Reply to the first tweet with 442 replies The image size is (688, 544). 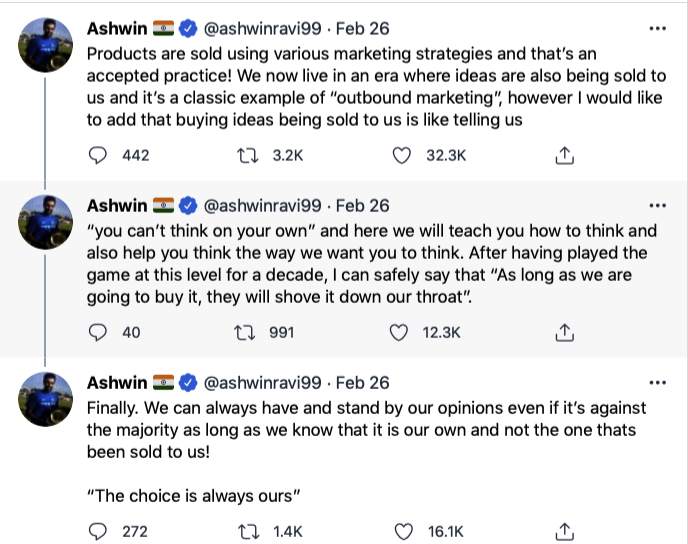tap(98, 155)
